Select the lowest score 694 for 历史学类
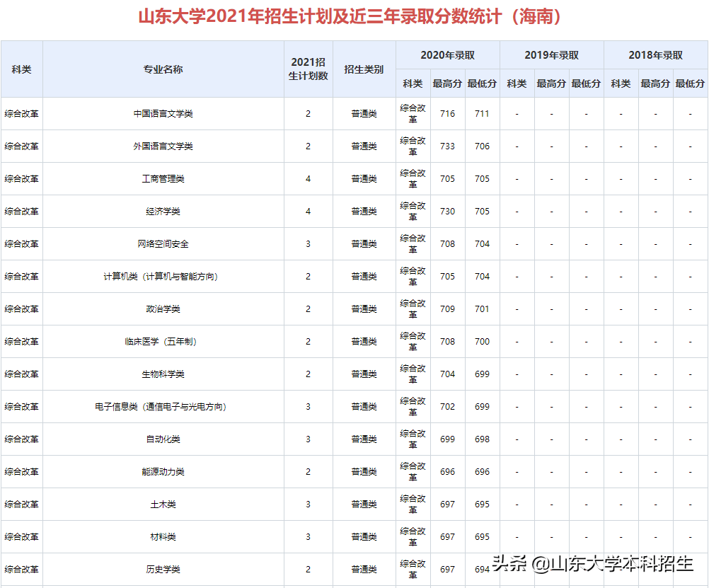Image resolution: width=709 pixels, height=588 pixels. tap(480, 569)
